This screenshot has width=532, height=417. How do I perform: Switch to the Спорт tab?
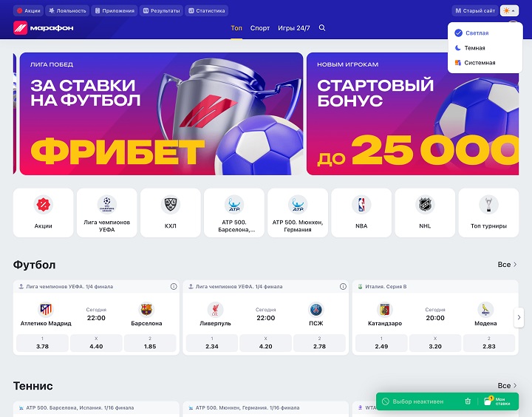click(x=260, y=28)
